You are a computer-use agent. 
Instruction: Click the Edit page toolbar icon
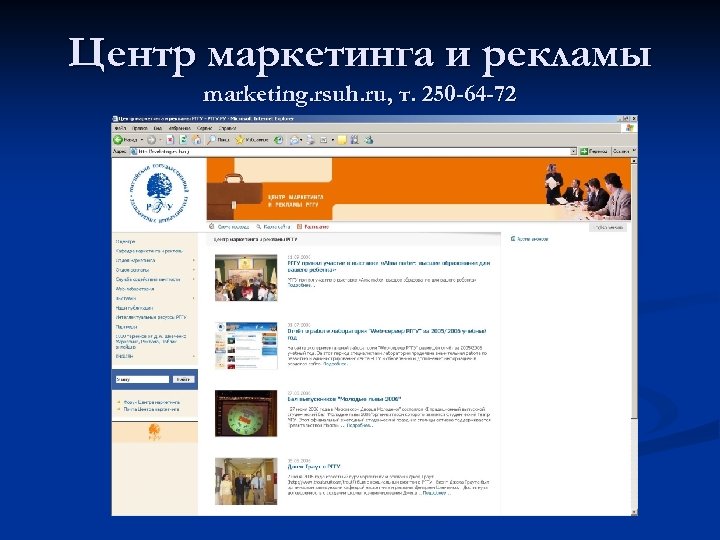pos(324,140)
